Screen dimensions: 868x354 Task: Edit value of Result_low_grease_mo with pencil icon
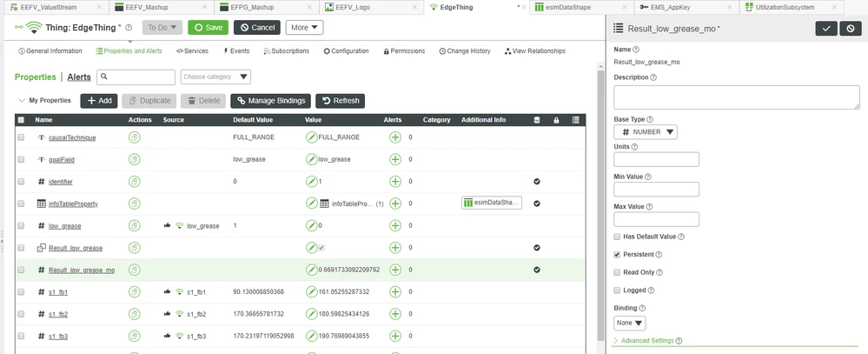coord(312,270)
